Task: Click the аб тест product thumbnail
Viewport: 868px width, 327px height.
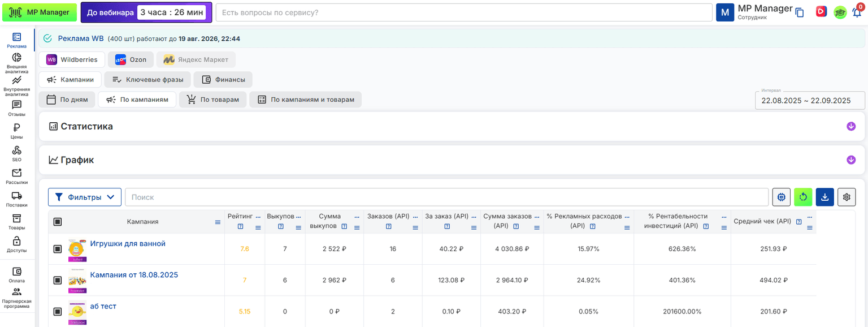Action: coord(77,312)
